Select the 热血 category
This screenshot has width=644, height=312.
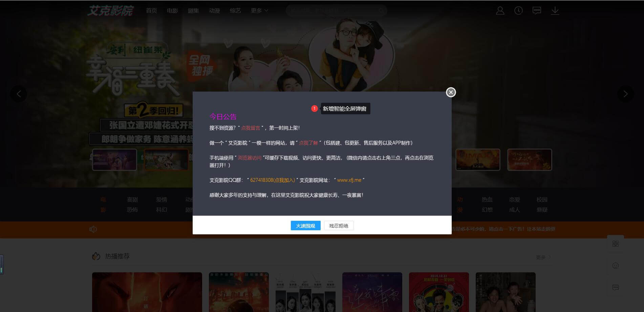pyautogui.click(x=487, y=200)
